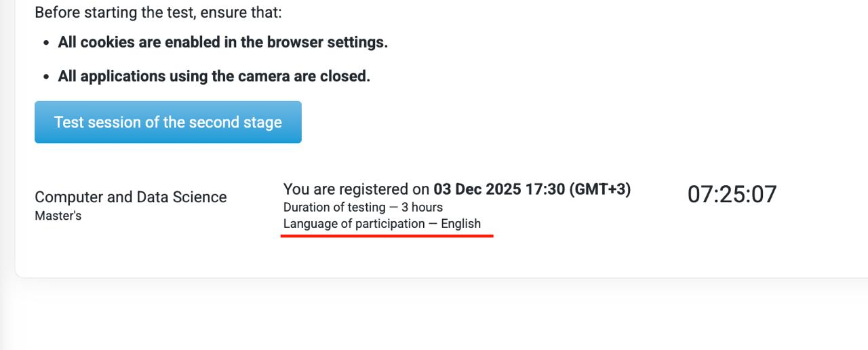Viewport: 868px width, 350px height.
Task: Click the "Duration of testing" label
Action: click(x=334, y=208)
